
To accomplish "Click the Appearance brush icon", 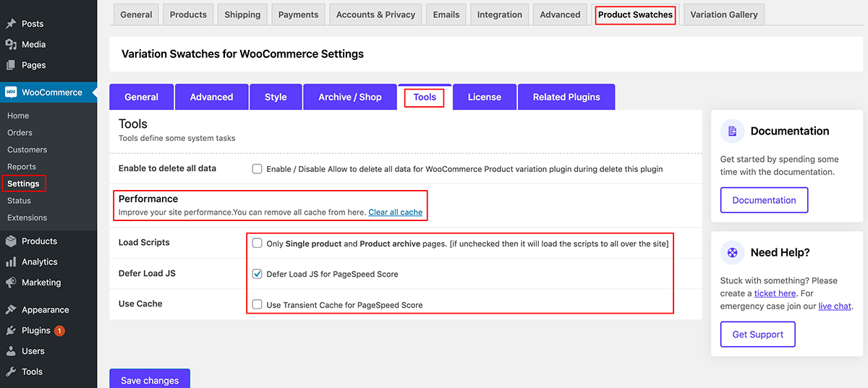I will [x=11, y=310].
